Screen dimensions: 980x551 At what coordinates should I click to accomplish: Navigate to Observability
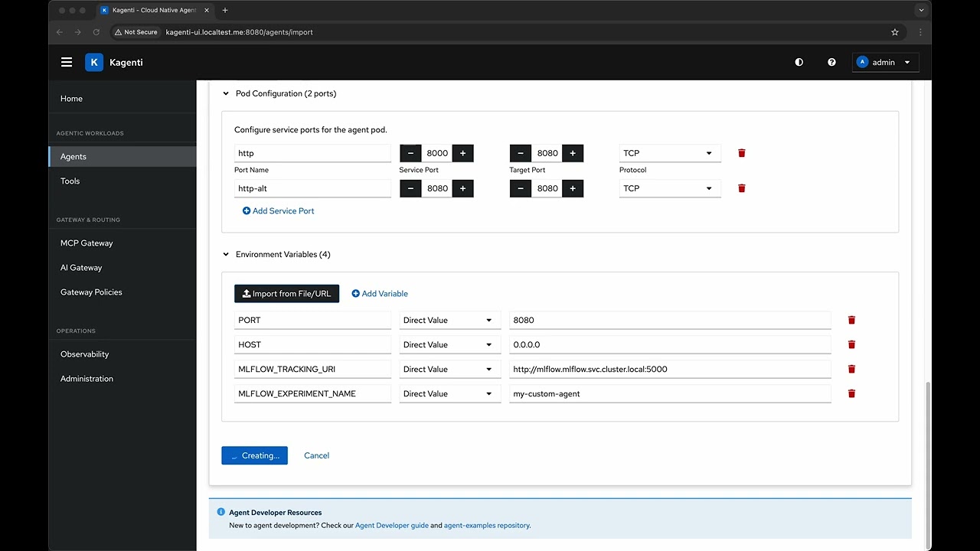[x=122, y=354]
